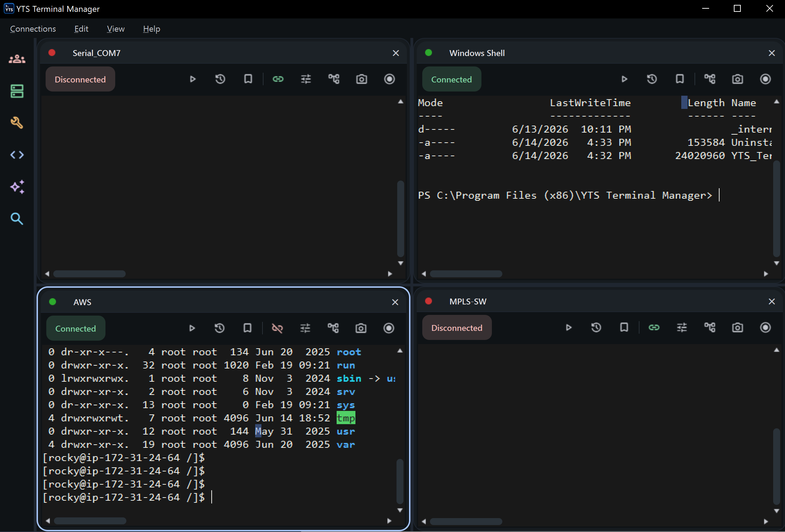The height and width of the screenshot is (532, 785).
Task: Click tree diagram icon in Serial_COM7 toolbar
Action: [333, 79]
